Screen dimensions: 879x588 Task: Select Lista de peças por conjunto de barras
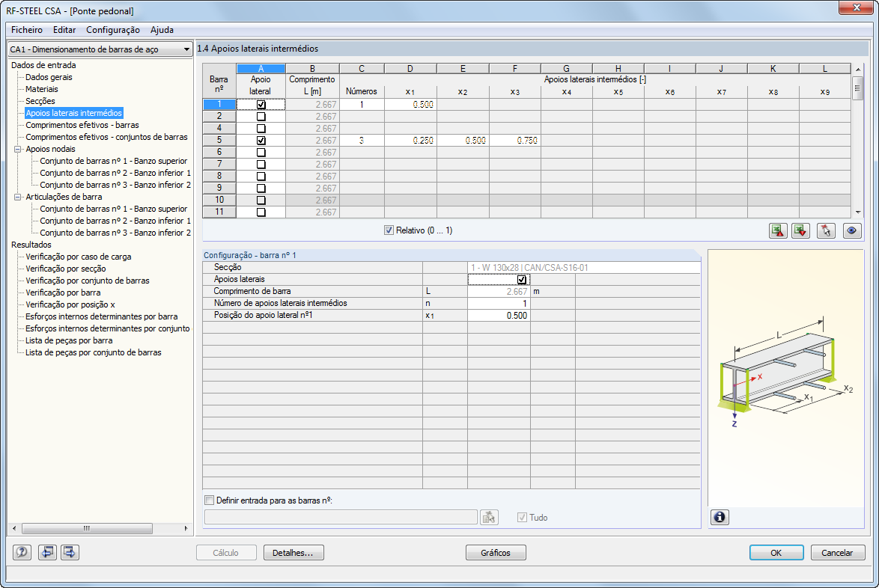click(93, 353)
